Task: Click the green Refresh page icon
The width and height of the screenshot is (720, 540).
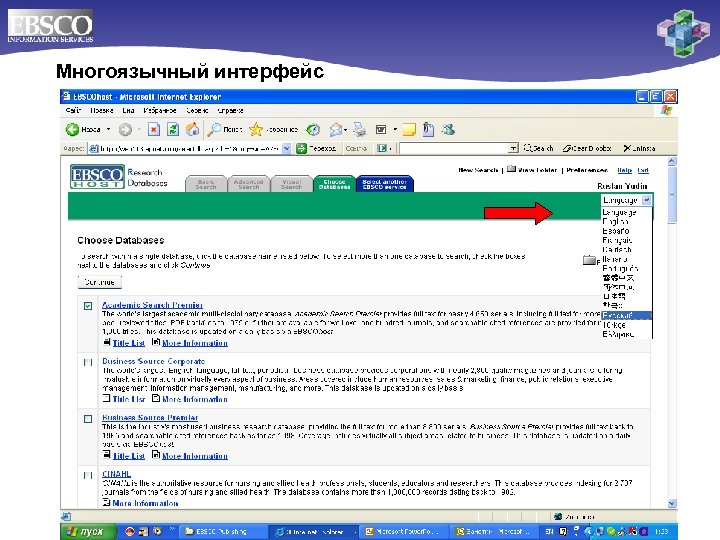Action: (173, 130)
